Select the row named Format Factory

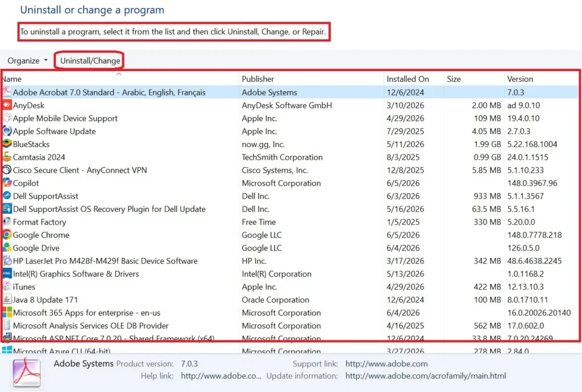click(290, 222)
